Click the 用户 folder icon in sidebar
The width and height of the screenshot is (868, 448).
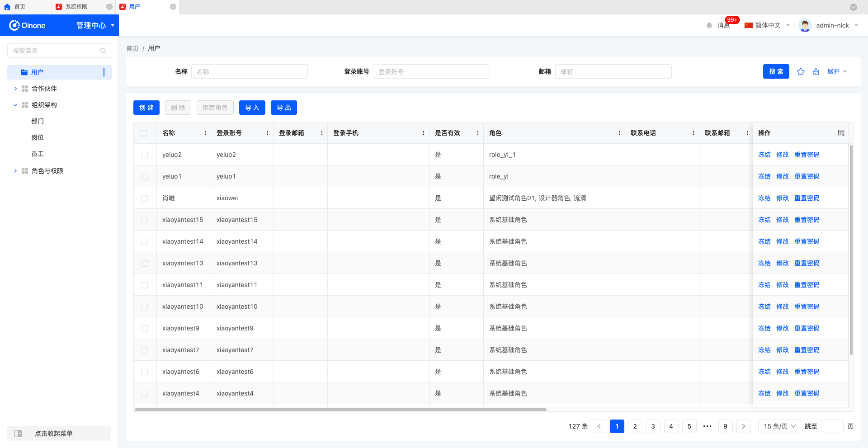click(24, 72)
